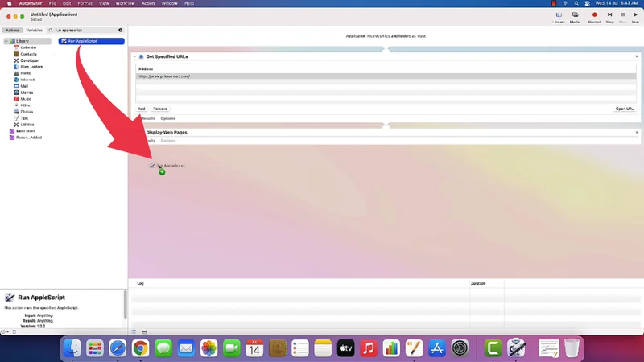Toggle the Library panel toolbar icon

pos(559,15)
